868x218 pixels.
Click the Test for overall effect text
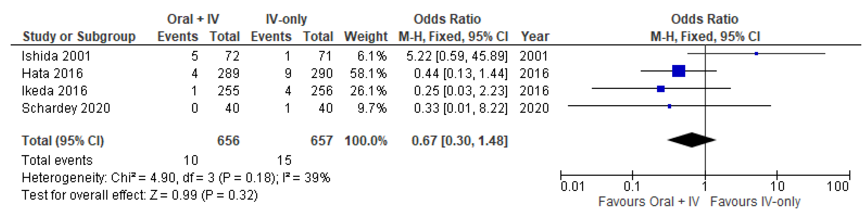[x=139, y=195]
